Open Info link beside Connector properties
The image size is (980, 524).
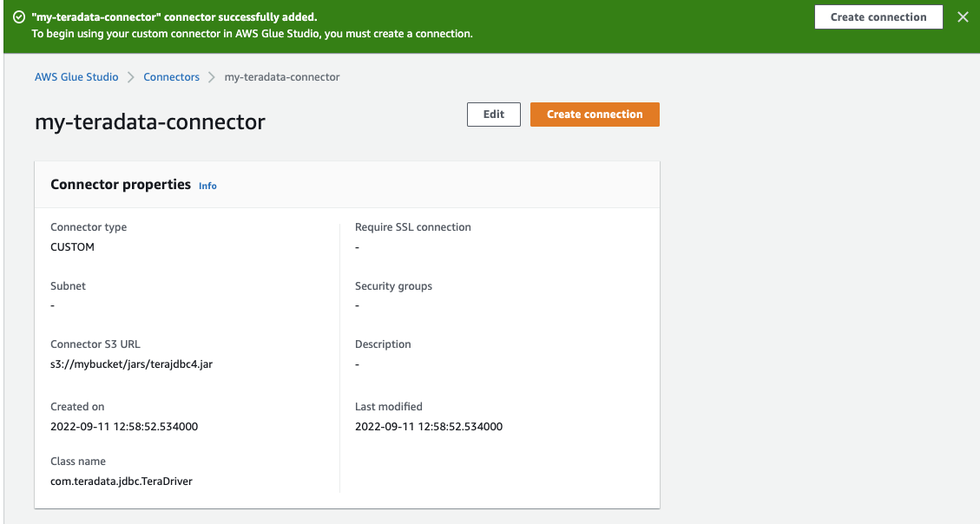(x=207, y=186)
